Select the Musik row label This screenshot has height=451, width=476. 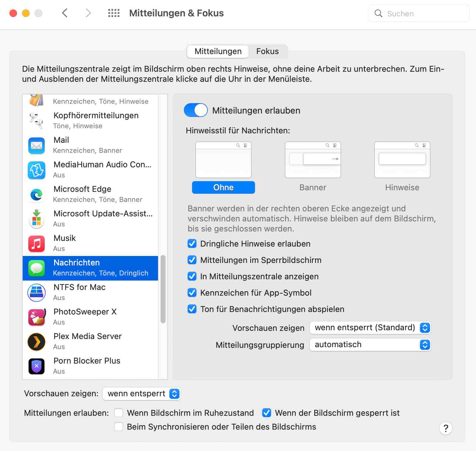point(65,238)
